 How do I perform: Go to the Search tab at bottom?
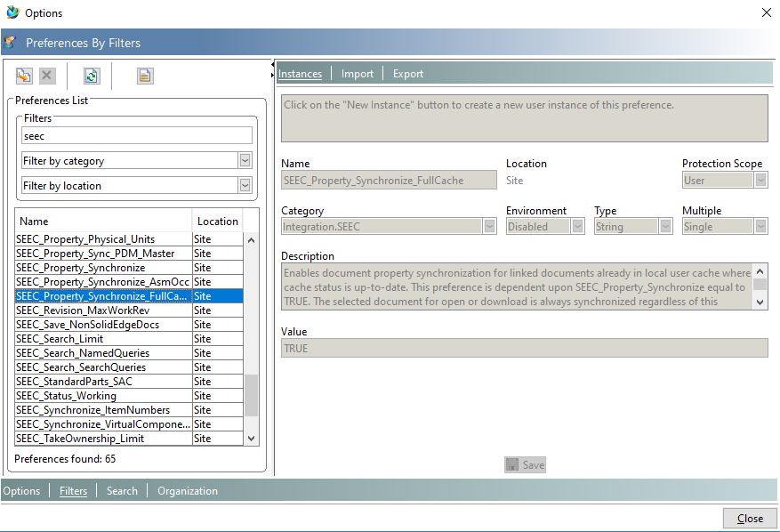121,490
